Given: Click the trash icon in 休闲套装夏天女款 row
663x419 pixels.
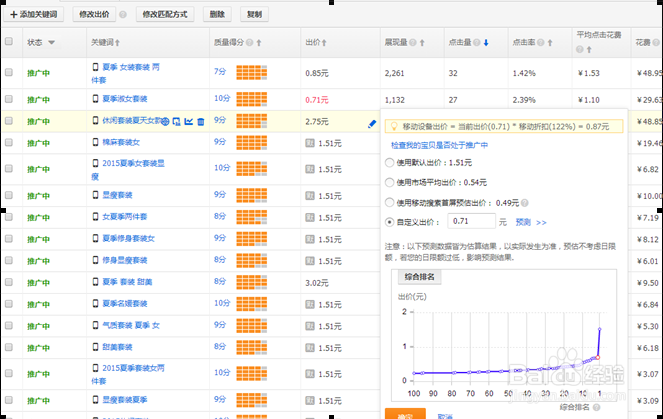Looking at the screenshot, I should tap(201, 122).
